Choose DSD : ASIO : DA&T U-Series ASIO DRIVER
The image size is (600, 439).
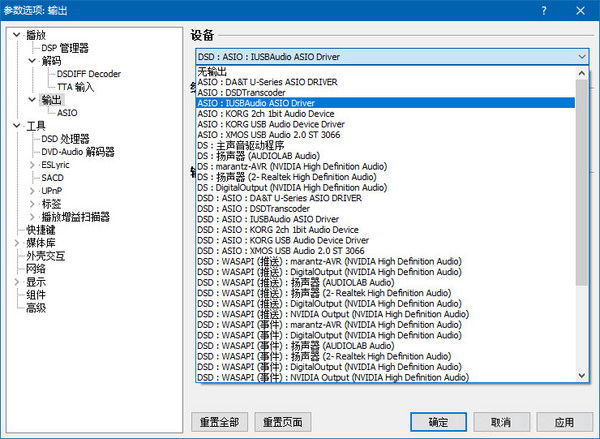coord(385,198)
